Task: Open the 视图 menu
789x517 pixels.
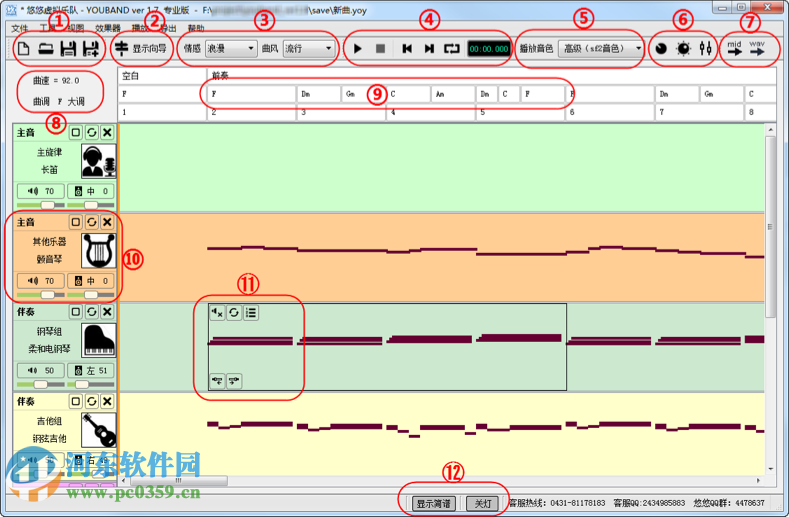Action: pyautogui.click(x=75, y=28)
